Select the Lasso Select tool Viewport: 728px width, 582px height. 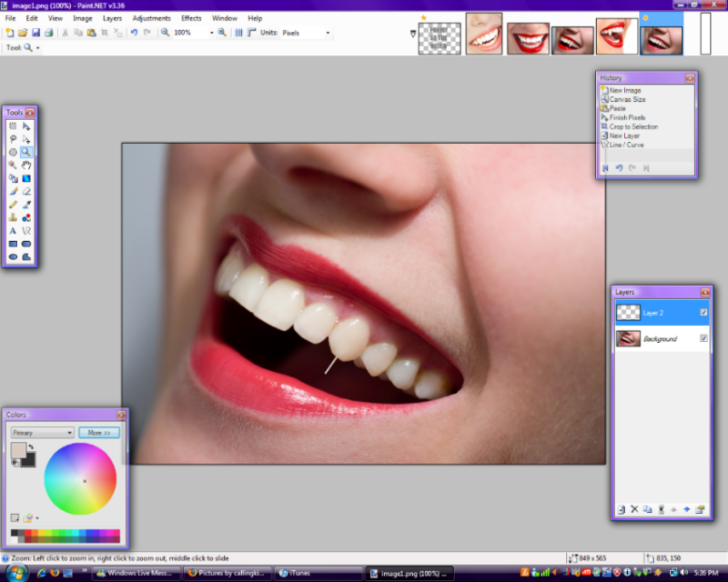coord(13,139)
